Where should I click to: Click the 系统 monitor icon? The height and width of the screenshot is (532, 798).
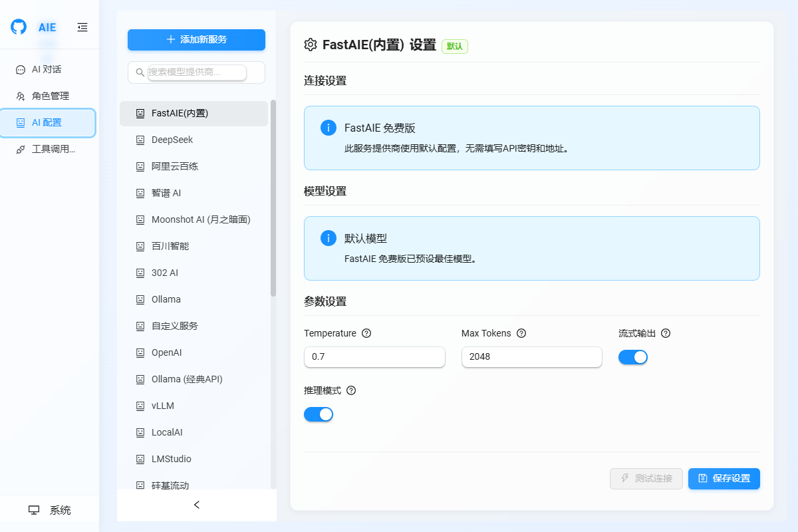click(x=34, y=510)
